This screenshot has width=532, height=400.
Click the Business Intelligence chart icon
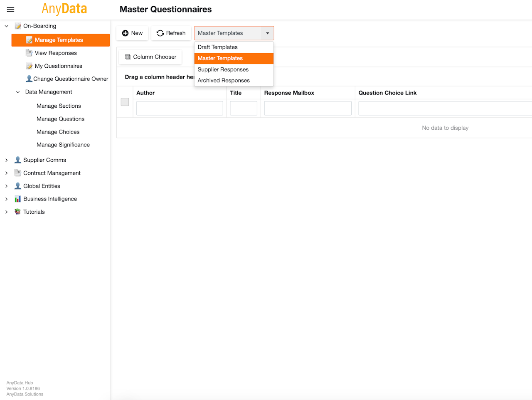[18, 199]
